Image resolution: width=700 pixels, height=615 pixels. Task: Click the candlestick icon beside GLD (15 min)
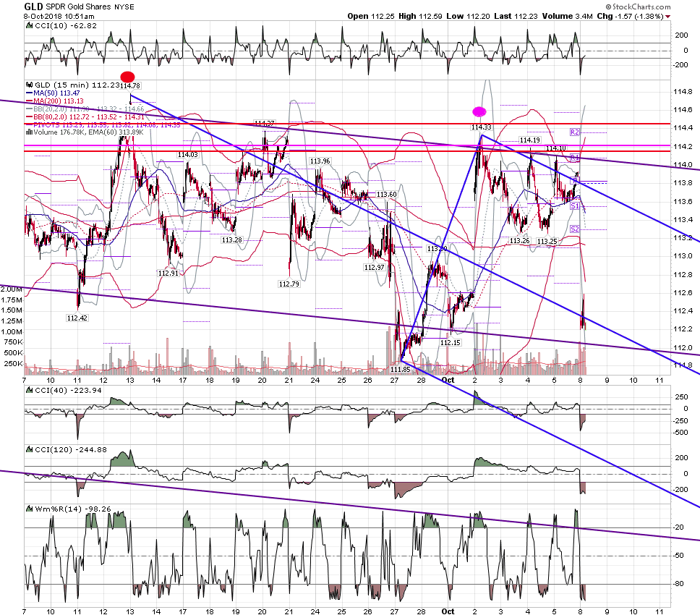coord(30,85)
